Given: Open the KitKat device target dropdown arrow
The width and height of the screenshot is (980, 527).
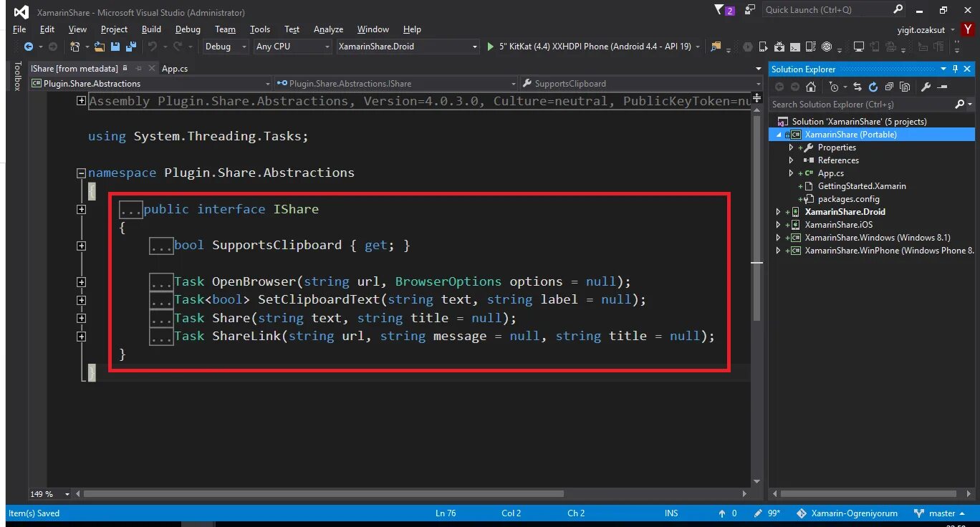Looking at the screenshot, I should click(x=698, y=47).
